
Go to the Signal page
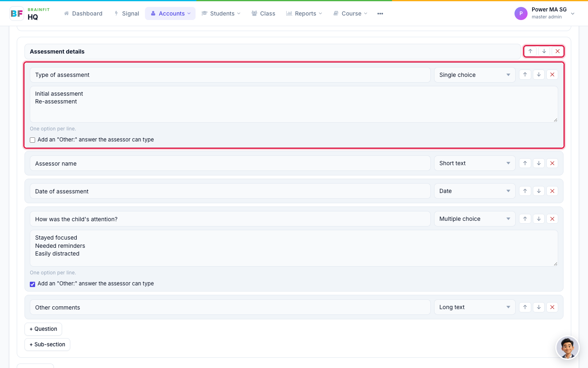pos(127,13)
